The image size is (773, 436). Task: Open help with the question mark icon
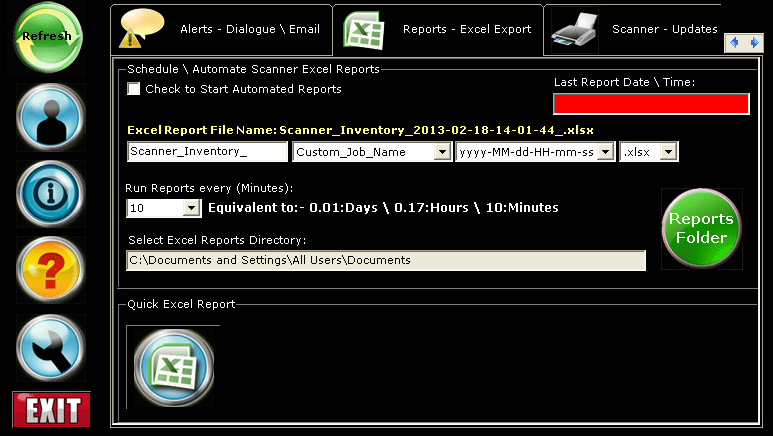[x=50, y=270]
